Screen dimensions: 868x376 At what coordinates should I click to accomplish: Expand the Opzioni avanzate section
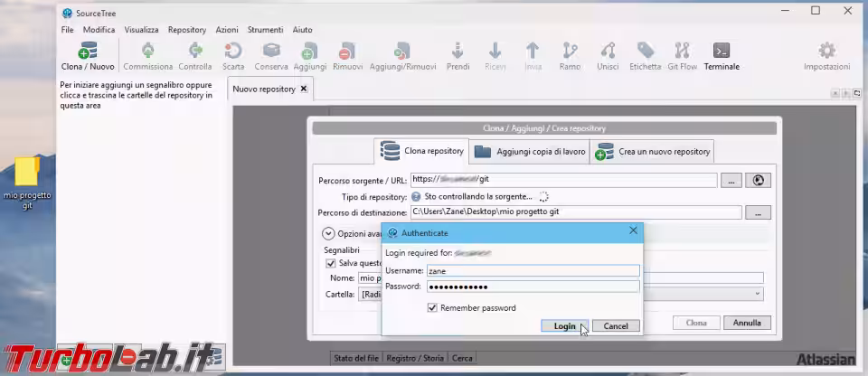[329, 233]
